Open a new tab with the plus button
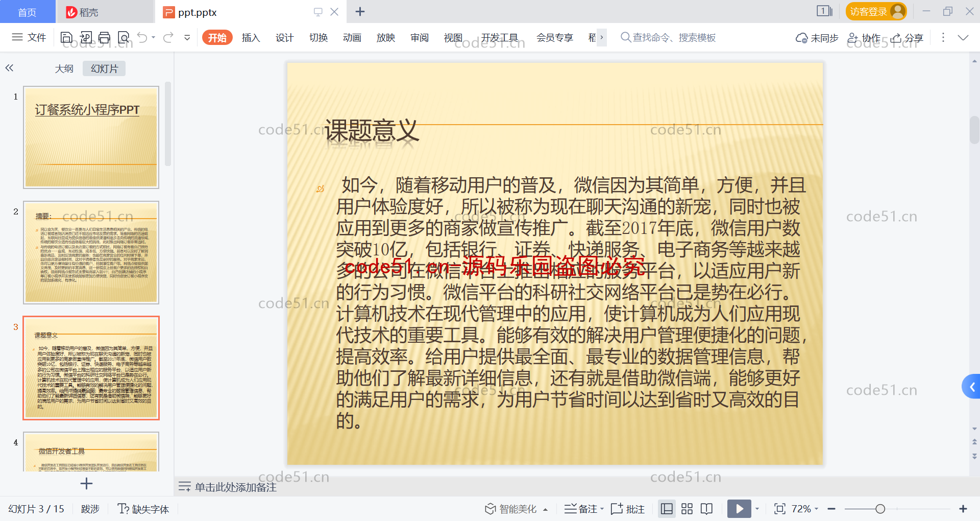This screenshot has width=980, height=521. [x=360, y=11]
